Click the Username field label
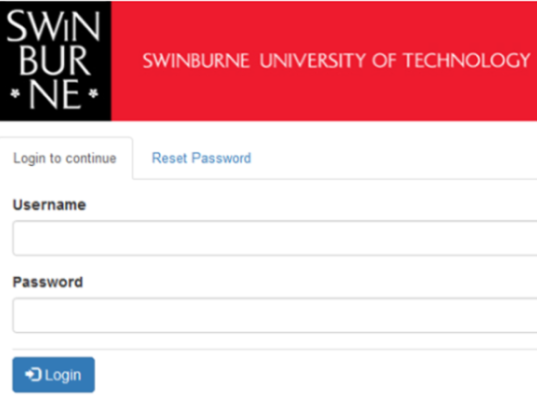The height and width of the screenshot is (415, 537). 49,205
